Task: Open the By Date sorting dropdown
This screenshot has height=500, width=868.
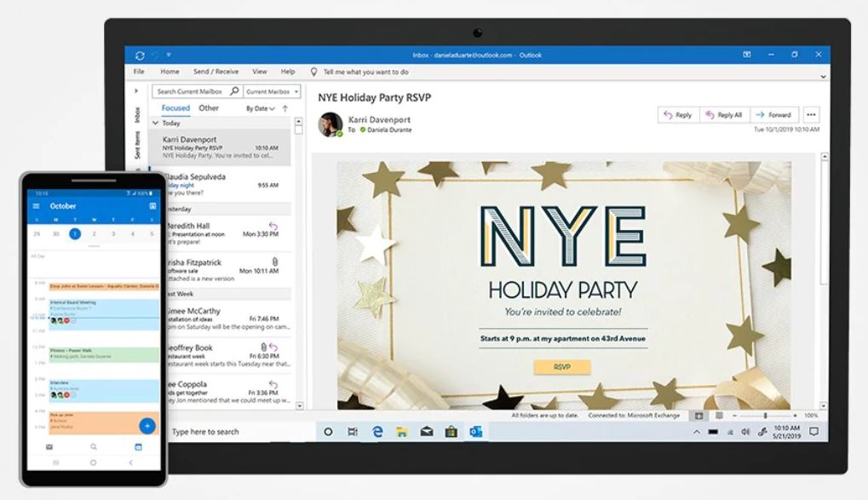Action: pyautogui.click(x=260, y=108)
